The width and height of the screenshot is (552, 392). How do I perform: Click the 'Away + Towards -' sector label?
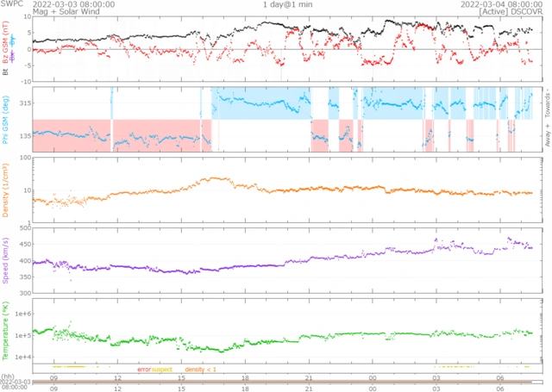[544, 119]
